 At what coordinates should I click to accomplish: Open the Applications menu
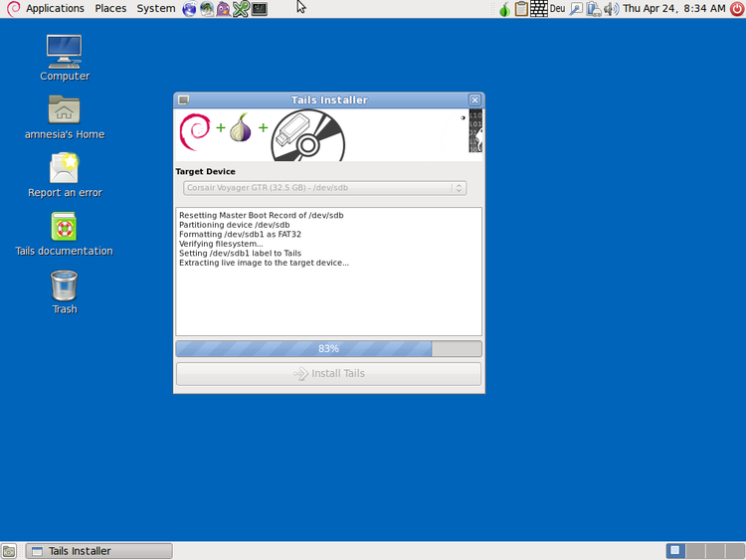[x=55, y=8]
